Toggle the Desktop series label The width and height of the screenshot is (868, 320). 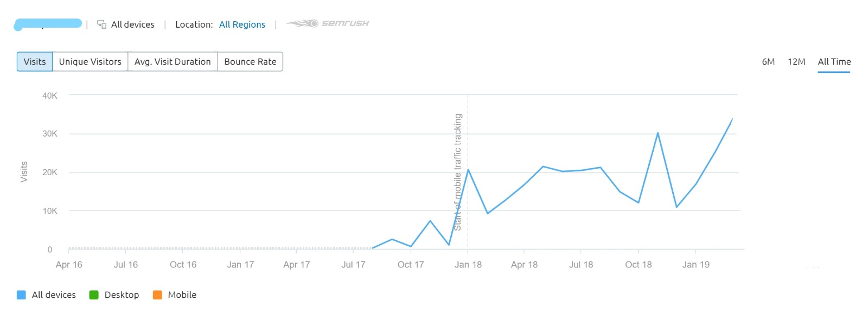(x=122, y=295)
